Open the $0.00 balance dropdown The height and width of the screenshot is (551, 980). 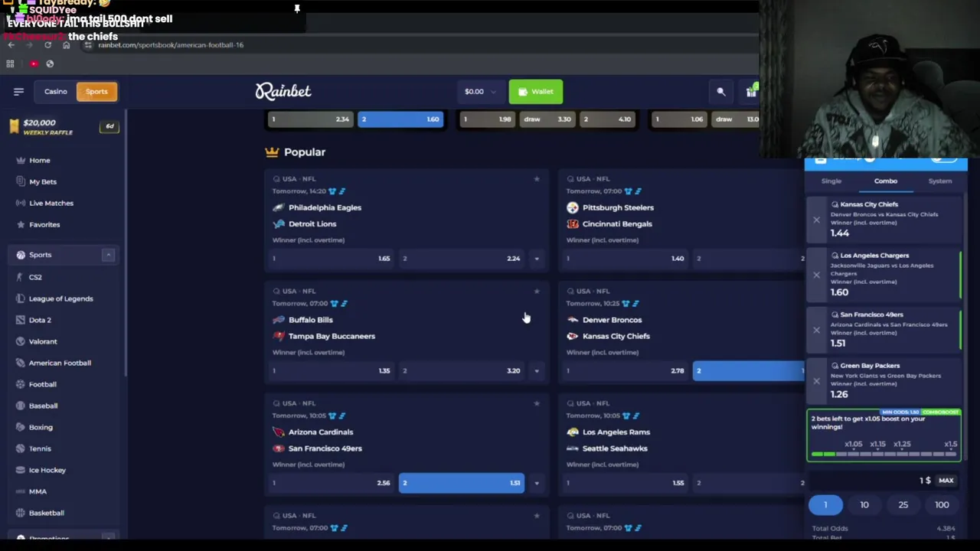[x=479, y=92]
